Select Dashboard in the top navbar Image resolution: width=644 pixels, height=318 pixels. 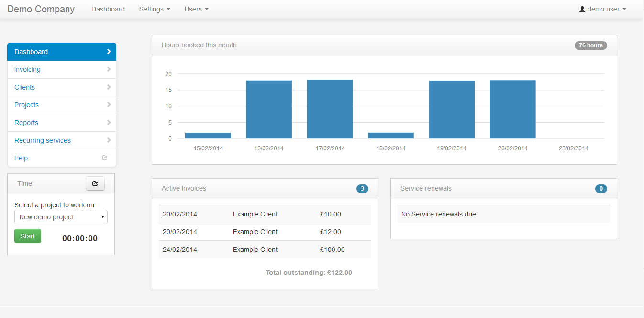click(x=108, y=9)
